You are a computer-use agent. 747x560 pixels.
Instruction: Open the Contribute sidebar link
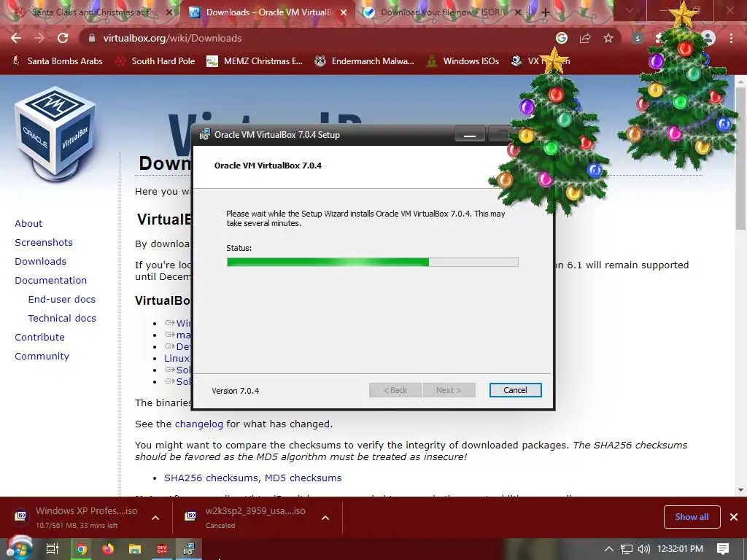pyautogui.click(x=39, y=337)
